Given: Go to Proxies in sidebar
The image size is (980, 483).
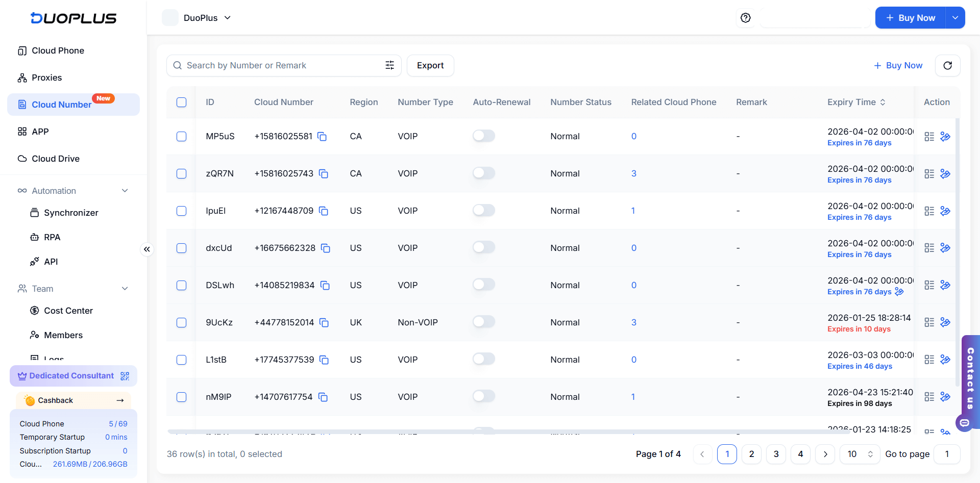Looking at the screenshot, I should click(46, 78).
